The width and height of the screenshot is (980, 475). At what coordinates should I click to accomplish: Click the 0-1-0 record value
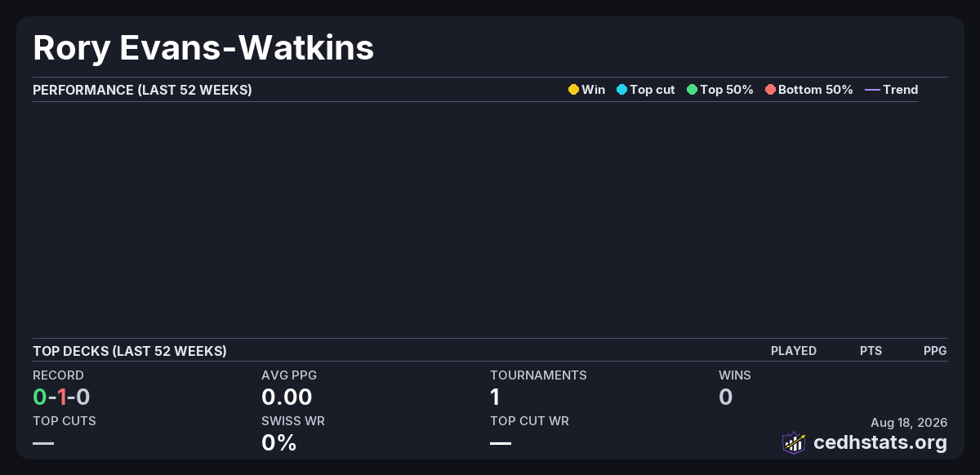point(61,397)
